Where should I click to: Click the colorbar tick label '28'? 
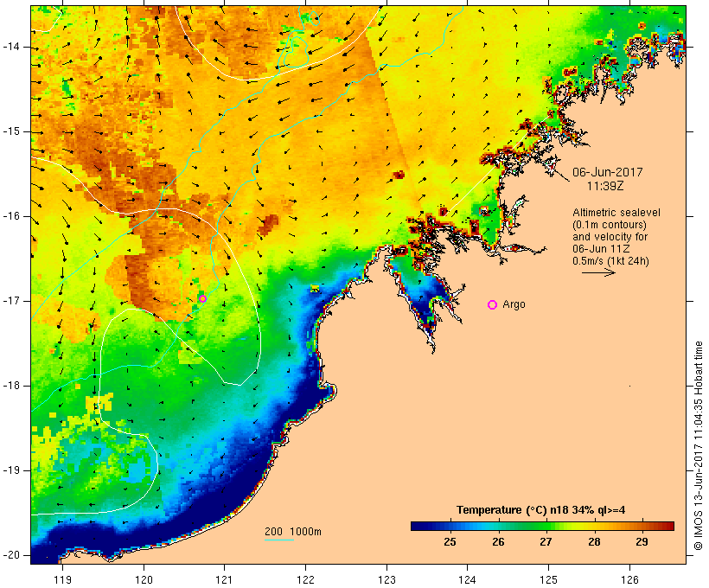[x=594, y=542]
